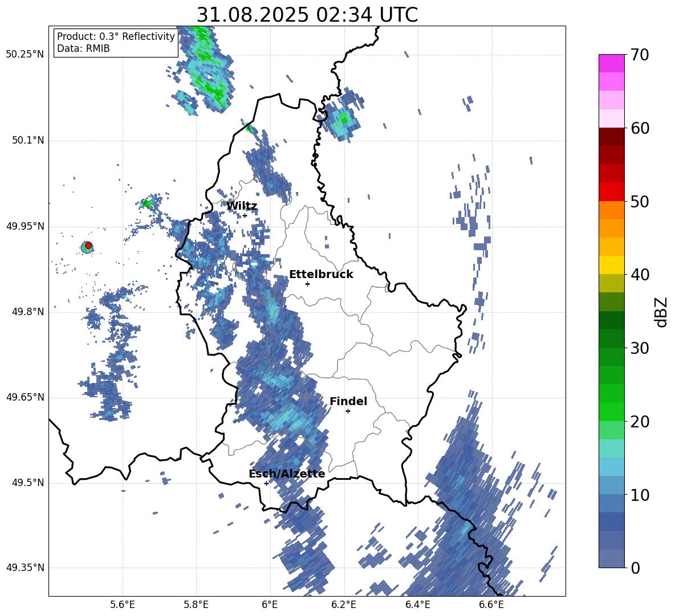Click the 6.4°E longitude label
Viewport: 675px width, 616px height.
[417, 605]
